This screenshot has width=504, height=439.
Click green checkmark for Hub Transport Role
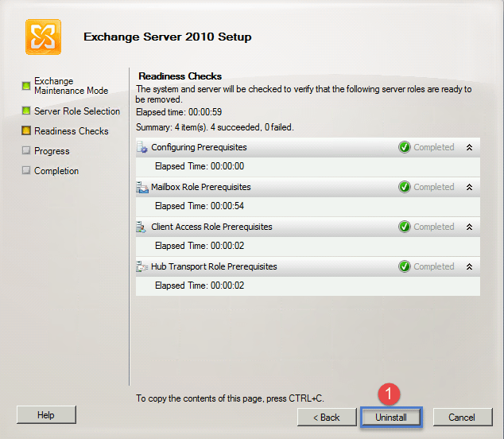(405, 266)
